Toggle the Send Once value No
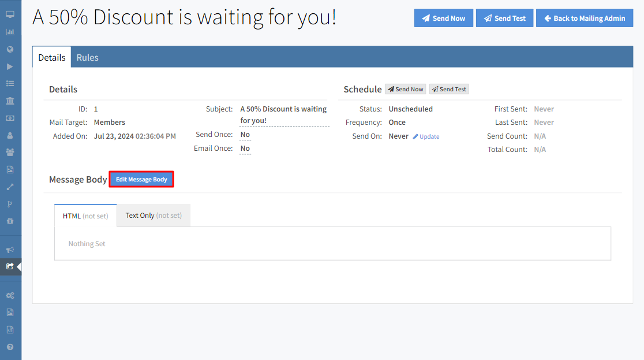 (245, 135)
